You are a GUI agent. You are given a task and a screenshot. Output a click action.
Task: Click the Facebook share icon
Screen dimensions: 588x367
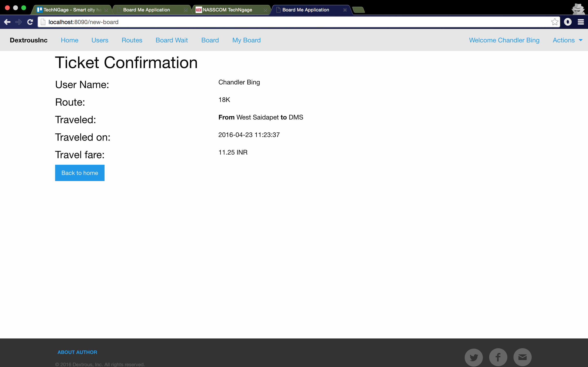click(498, 356)
